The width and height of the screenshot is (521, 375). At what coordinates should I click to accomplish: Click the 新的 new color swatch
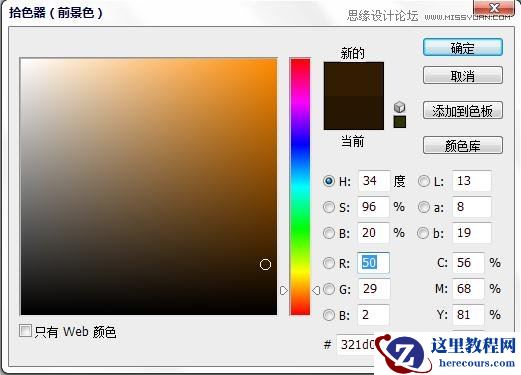coord(354,79)
